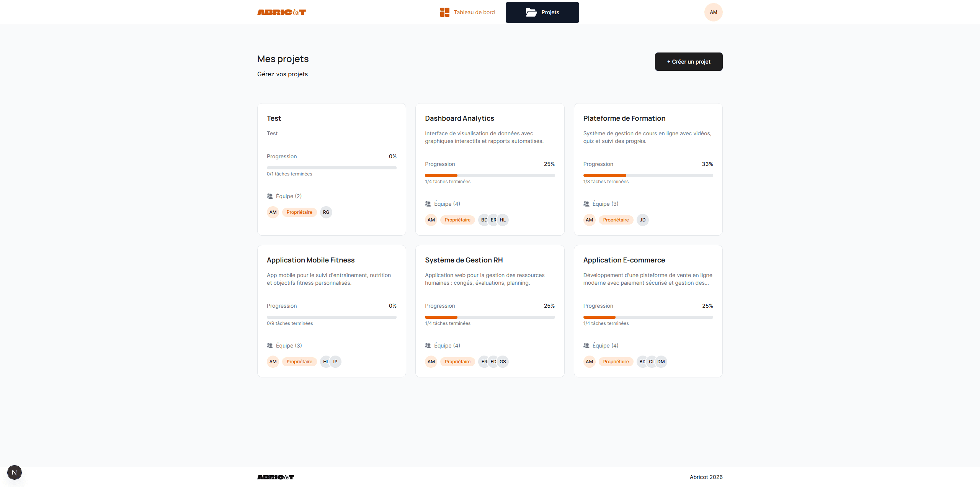This screenshot has width=980, height=487.
Task: Click HL avatar in Dashboard Analytics card
Action: coord(503,220)
